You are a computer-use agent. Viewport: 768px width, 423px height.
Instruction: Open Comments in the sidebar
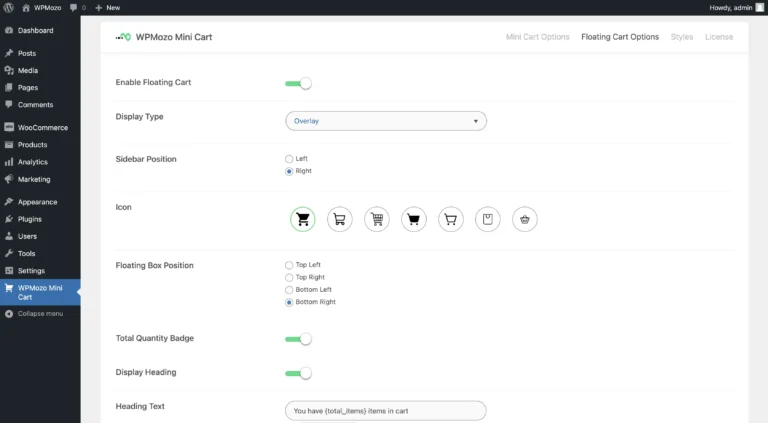pyautogui.click(x=40, y=105)
